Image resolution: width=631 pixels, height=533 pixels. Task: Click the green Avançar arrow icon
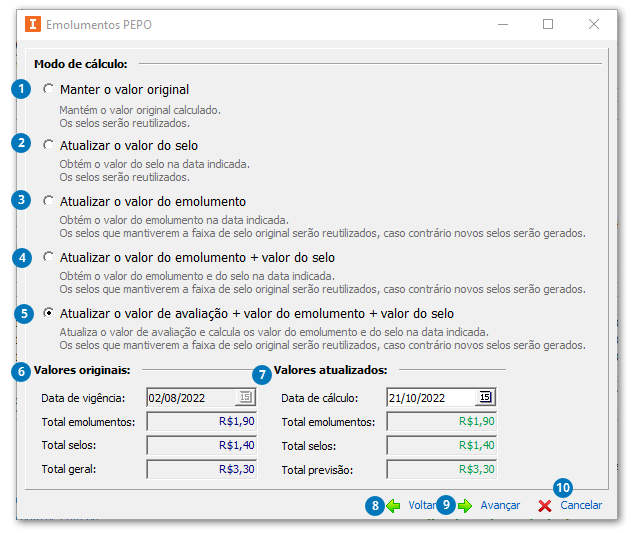(465, 506)
